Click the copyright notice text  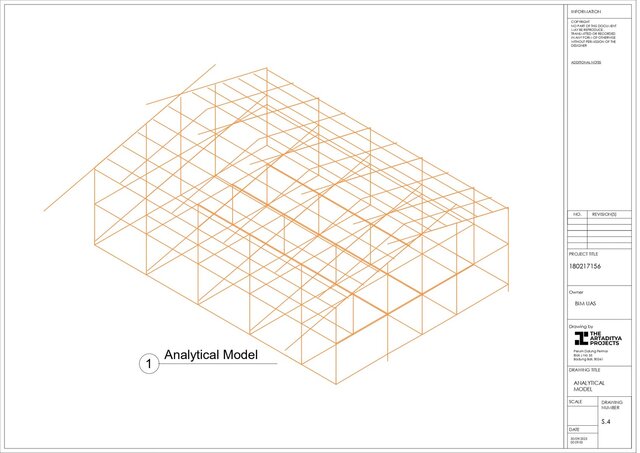click(x=588, y=31)
